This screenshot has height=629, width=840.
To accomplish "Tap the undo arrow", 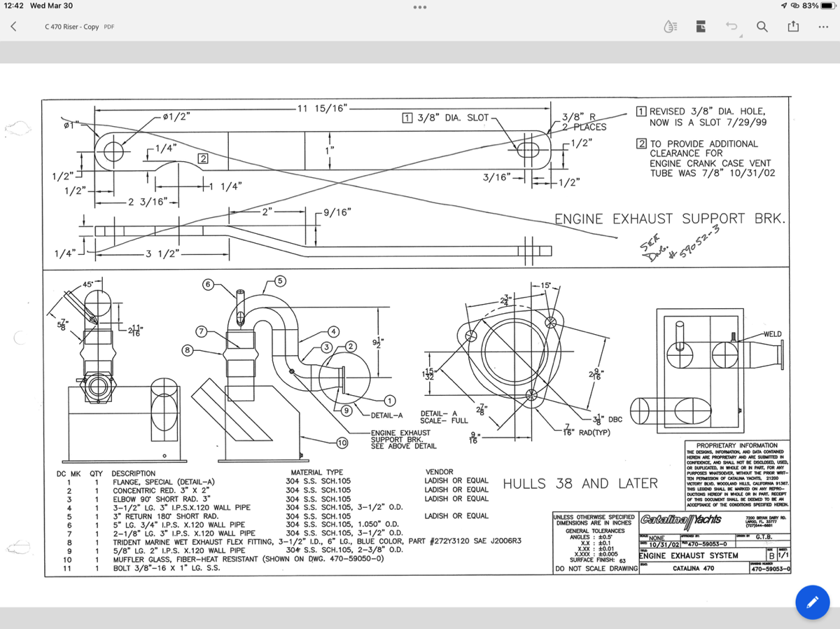I will tap(730, 26).
